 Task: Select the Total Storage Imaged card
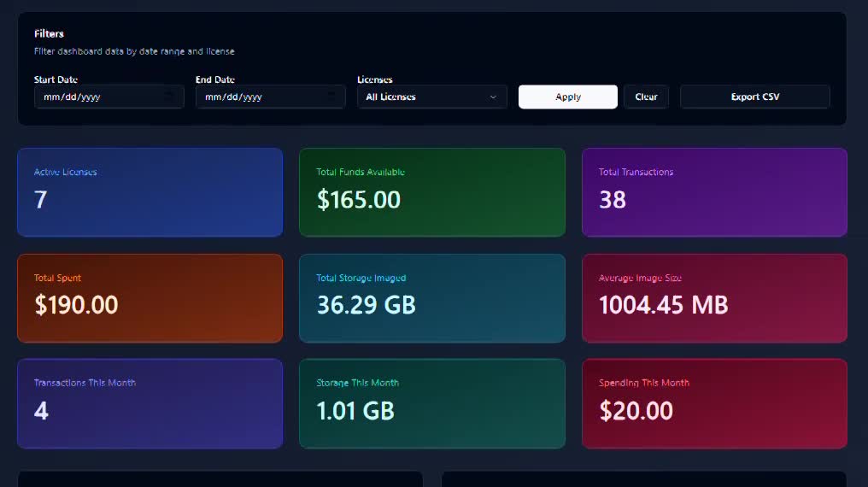(431, 297)
